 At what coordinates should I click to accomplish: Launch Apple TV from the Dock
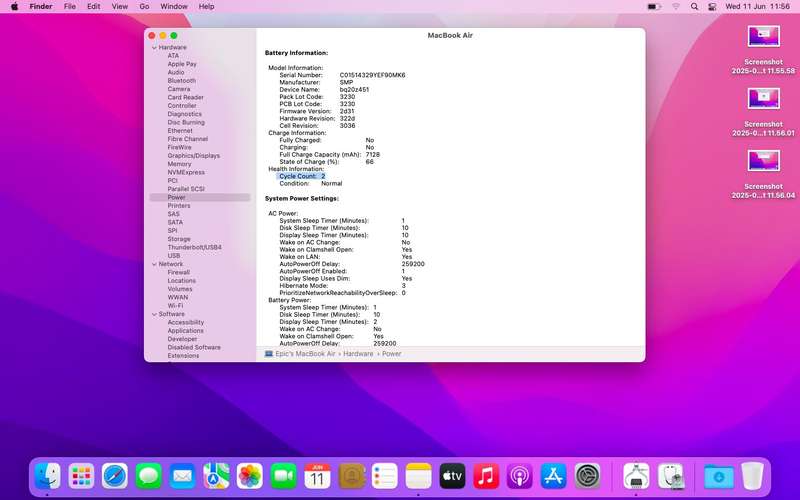[452, 477]
